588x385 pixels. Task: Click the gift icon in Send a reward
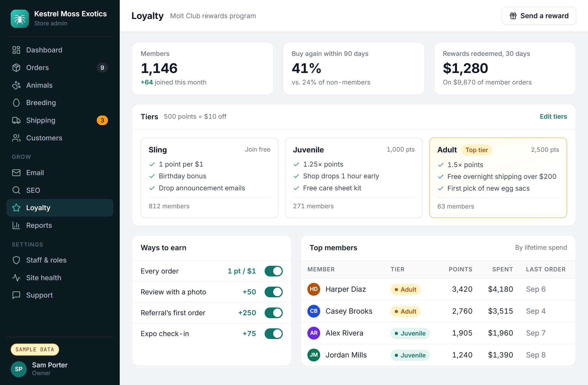[x=513, y=16]
